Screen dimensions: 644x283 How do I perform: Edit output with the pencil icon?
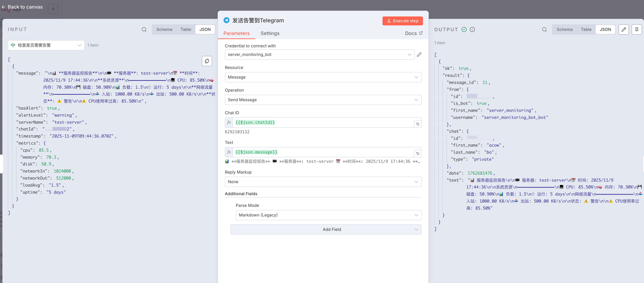pyautogui.click(x=623, y=30)
